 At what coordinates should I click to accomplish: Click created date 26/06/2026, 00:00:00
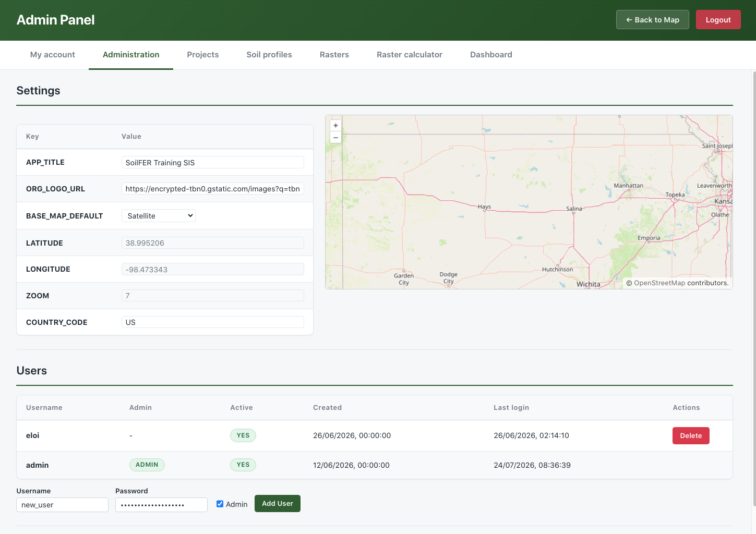[x=352, y=435]
